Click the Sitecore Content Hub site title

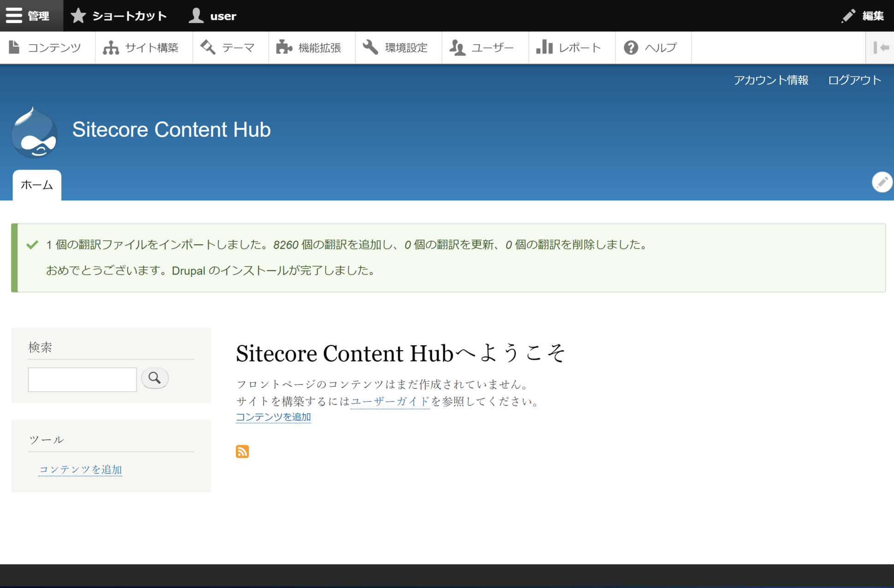pyautogui.click(x=171, y=129)
